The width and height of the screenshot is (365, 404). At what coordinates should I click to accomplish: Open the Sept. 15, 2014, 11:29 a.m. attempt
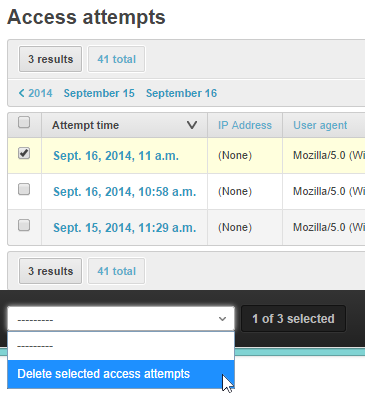coord(125,228)
